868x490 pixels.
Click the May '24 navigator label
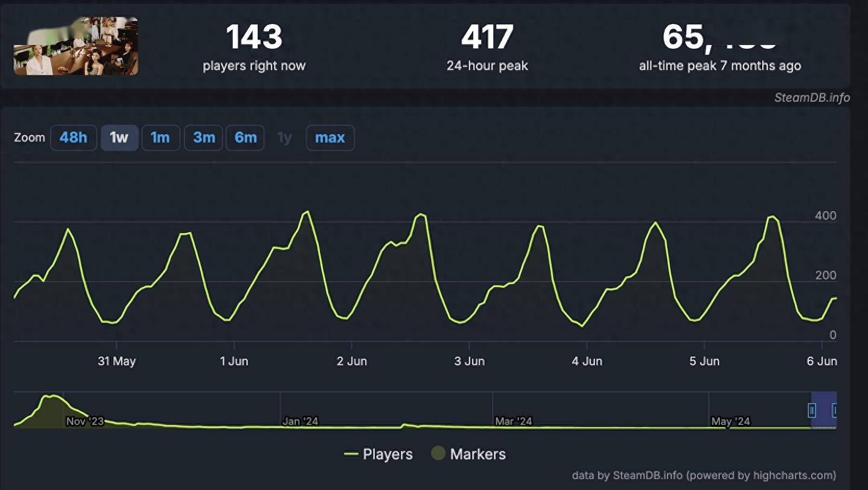coord(730,421)
